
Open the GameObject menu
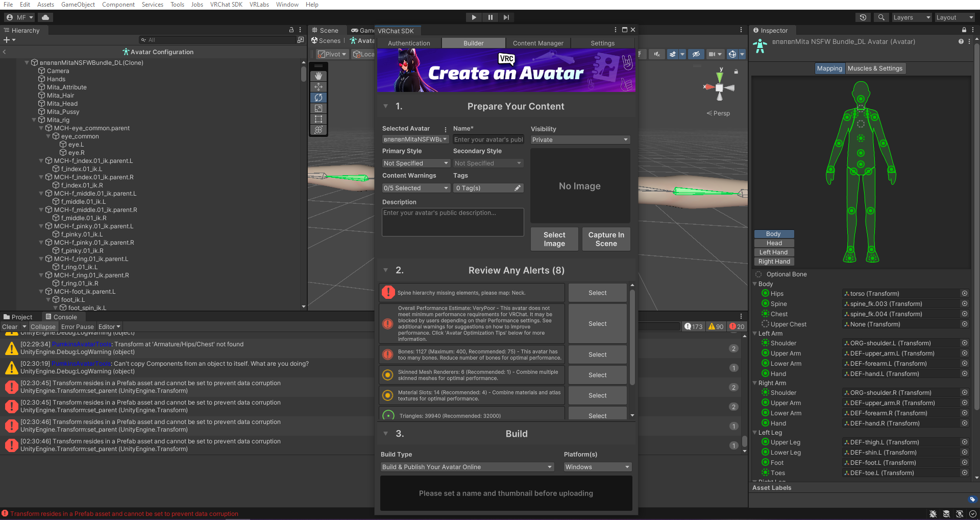click(x=78, y=5)
